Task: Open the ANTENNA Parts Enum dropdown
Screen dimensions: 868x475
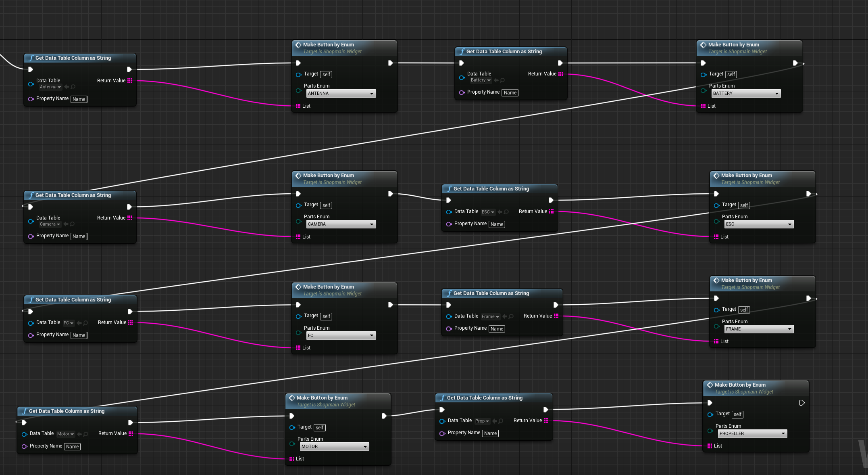Action: (x=341, y=94)
